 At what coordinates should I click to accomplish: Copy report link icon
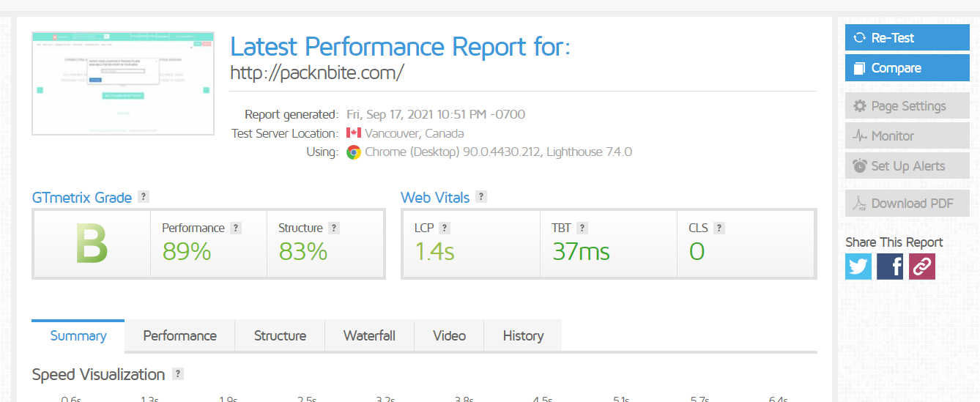pyautogui.click(x=922, y=266)
